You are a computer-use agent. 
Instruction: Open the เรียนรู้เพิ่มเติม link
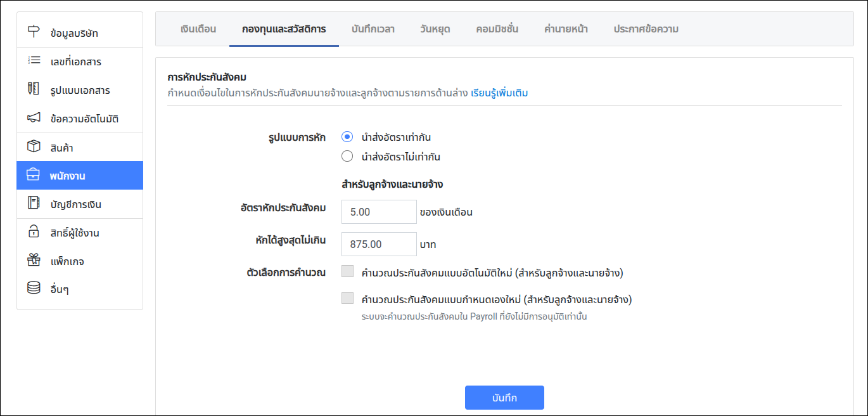click(x=499, y=93)
